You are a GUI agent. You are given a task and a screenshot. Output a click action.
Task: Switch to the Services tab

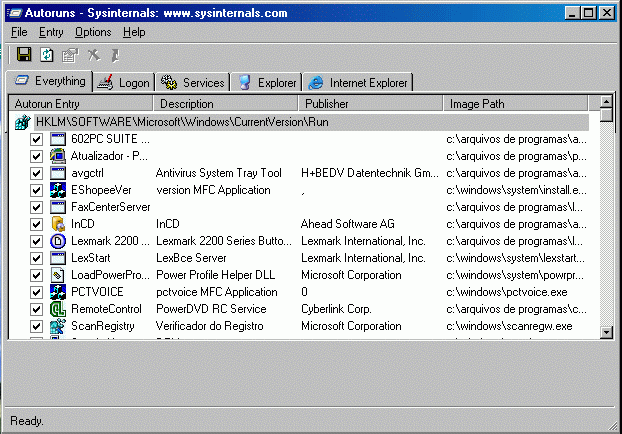pos(193,83)
